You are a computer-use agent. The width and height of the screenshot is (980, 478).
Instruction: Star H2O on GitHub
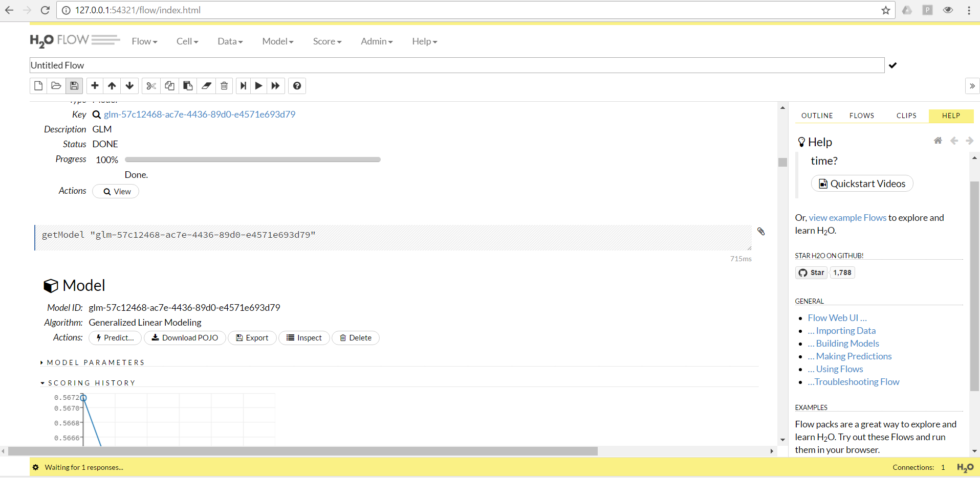click(x=812, y=272)
